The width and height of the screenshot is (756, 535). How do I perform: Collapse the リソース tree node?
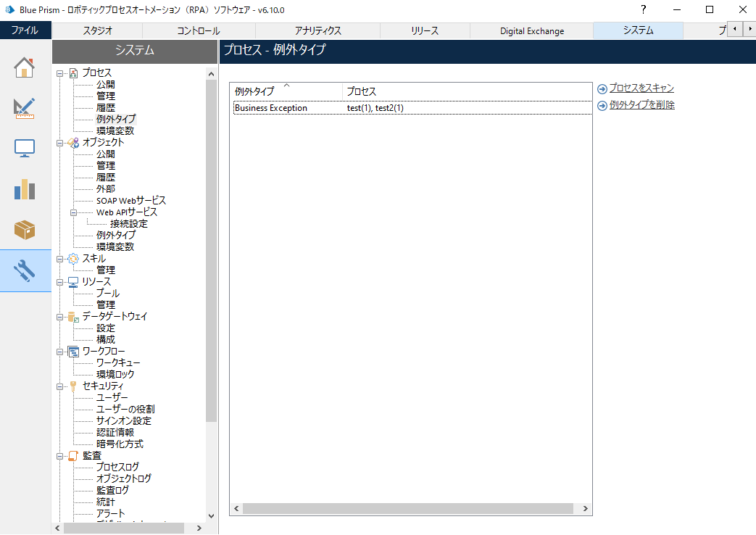click(59, 282)
